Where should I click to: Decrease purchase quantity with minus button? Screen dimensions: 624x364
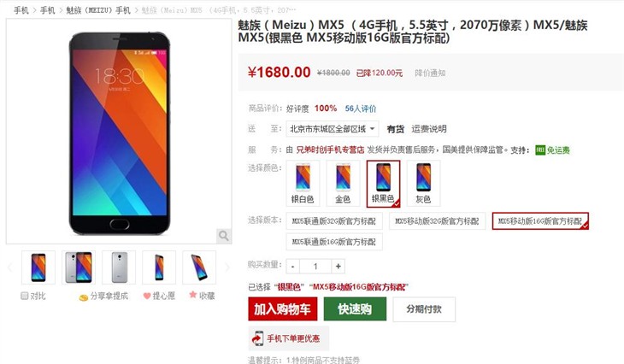point(293,266)
